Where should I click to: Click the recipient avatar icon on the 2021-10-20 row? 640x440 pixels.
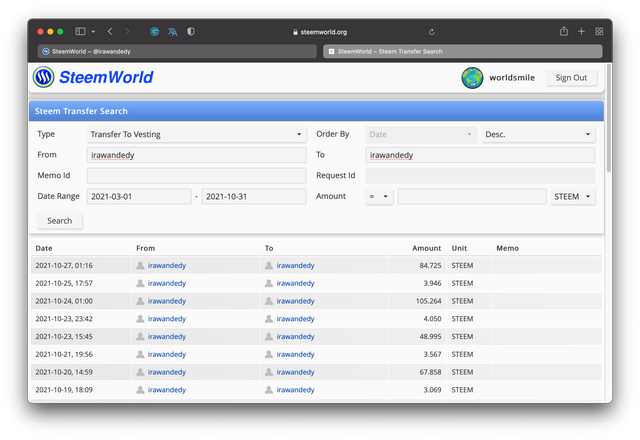(x=269, y=372)
